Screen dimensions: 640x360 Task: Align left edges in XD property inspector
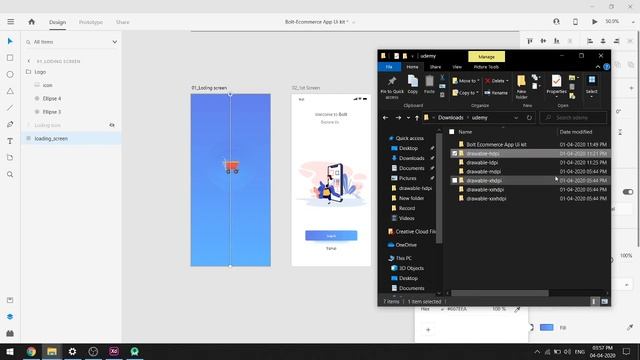coord(590,41)
